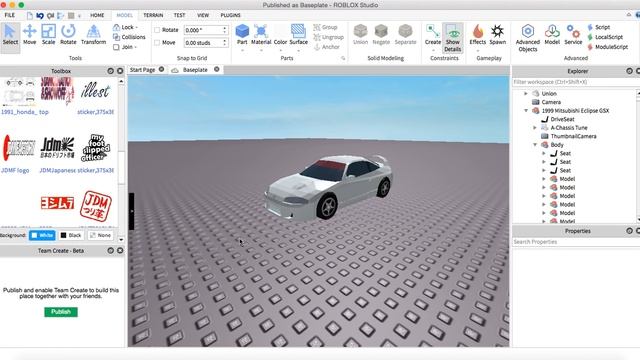Switch to the TEST ribbon tab
Viewport: 640px width, 360px height.
[179, 15]
